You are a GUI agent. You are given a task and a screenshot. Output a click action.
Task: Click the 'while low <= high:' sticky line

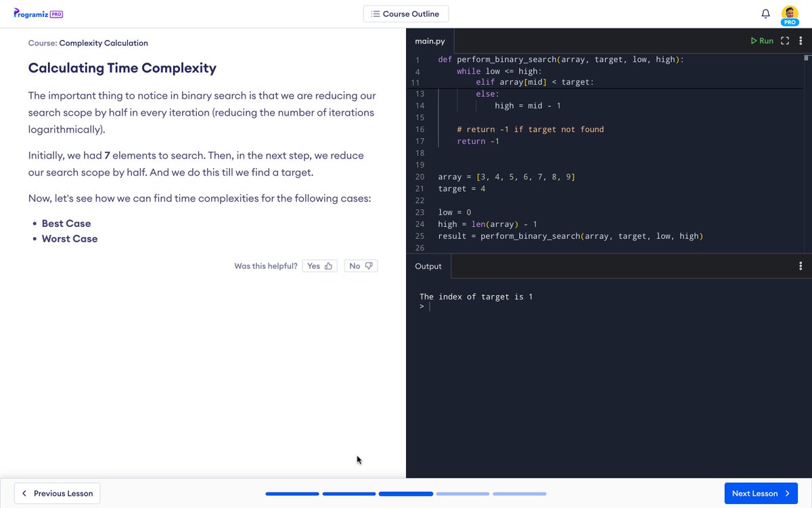click(499, 71)
